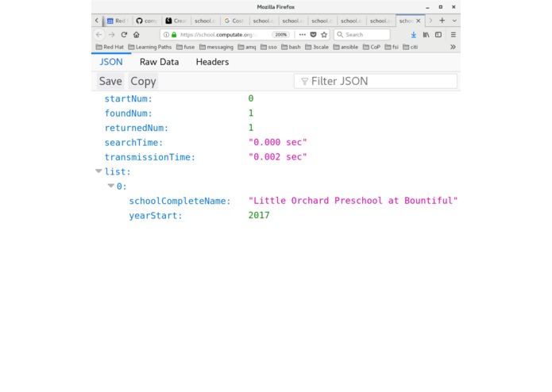
Task: Select the transmissionTime key
Action: click(x=149, y=157)
